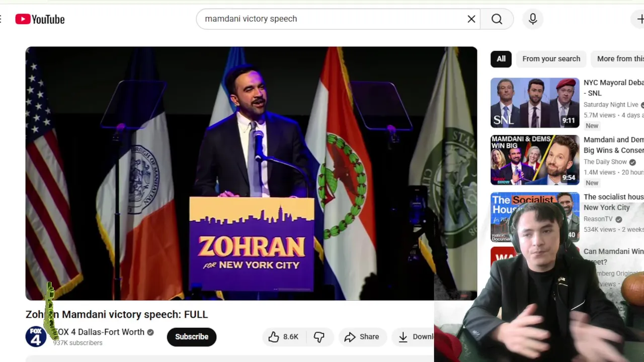Click the YouTube logo home link

(40, 19)
